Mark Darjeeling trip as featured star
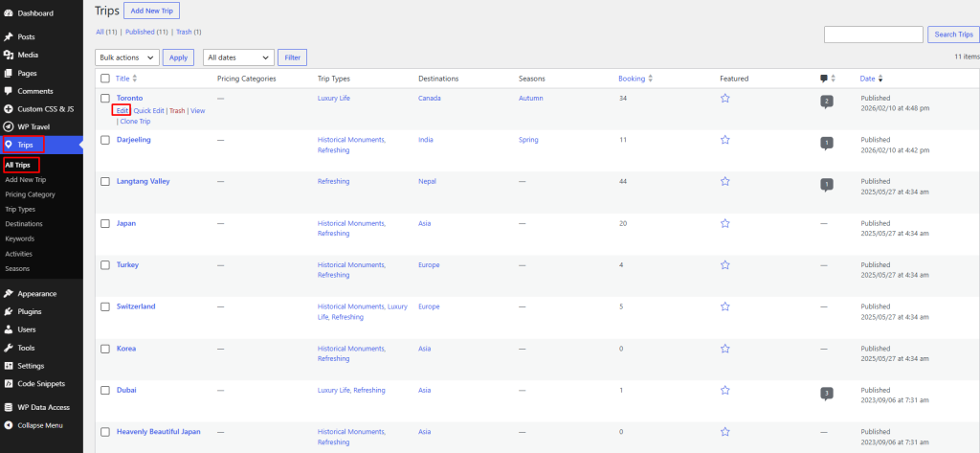980x453 pixels. pos(725,140)
